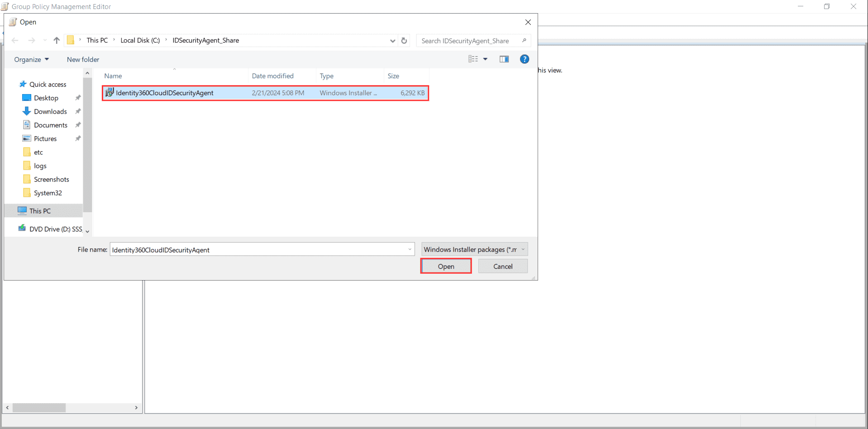Open the Screenshots folder
This screenshot has height=429, width=868.
click(x=52, y=180)
